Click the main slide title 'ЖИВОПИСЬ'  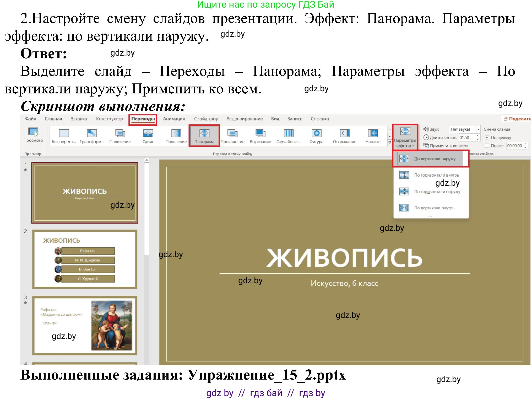(344, 258)
